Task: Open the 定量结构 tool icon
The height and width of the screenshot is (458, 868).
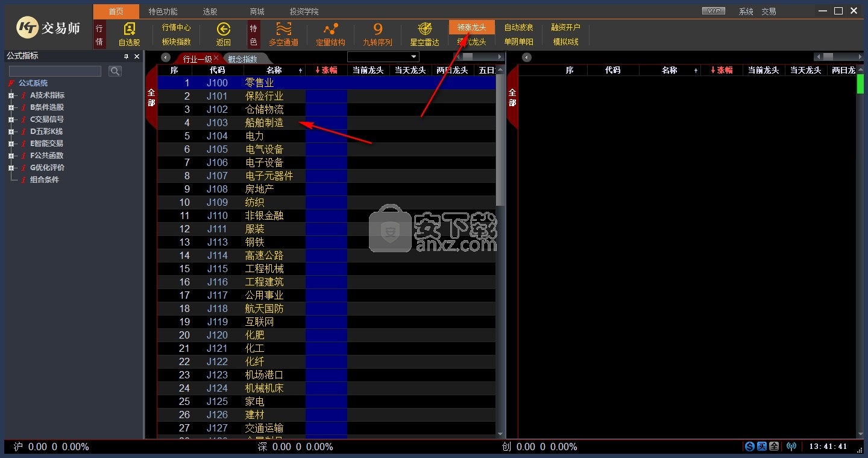Action: (x=330, y=29)
